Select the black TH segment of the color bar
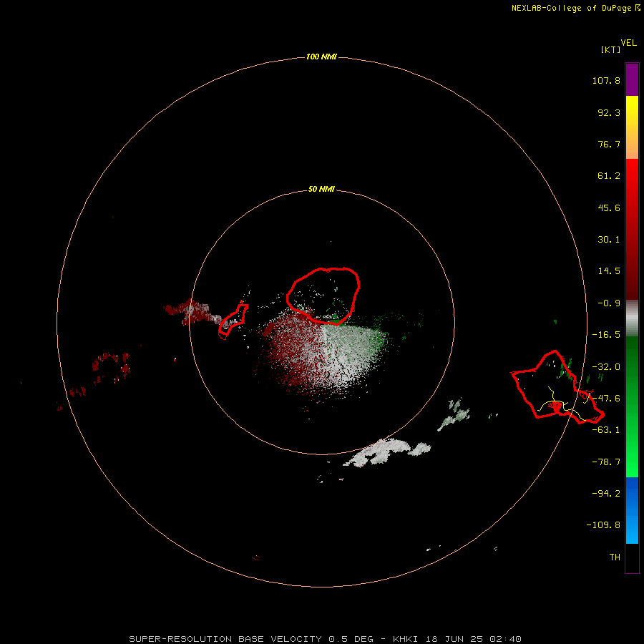Image resolution: width=644 pixels, height=644 pixels. 632,557
